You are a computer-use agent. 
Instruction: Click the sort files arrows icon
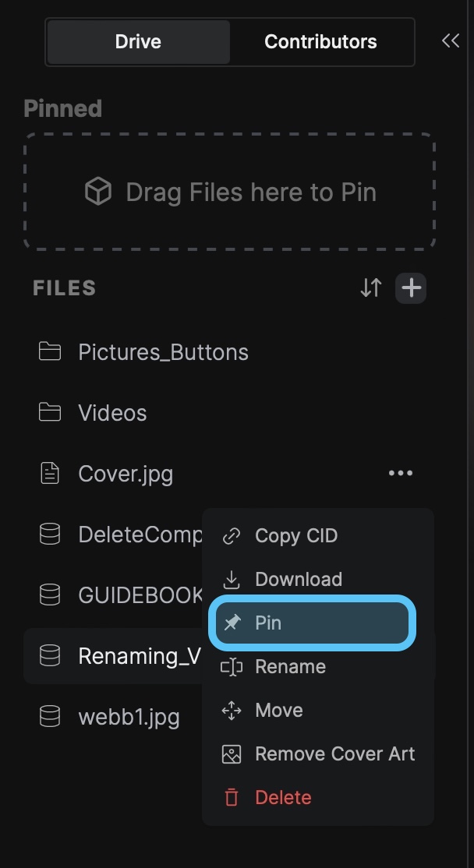tap(371, 288)
